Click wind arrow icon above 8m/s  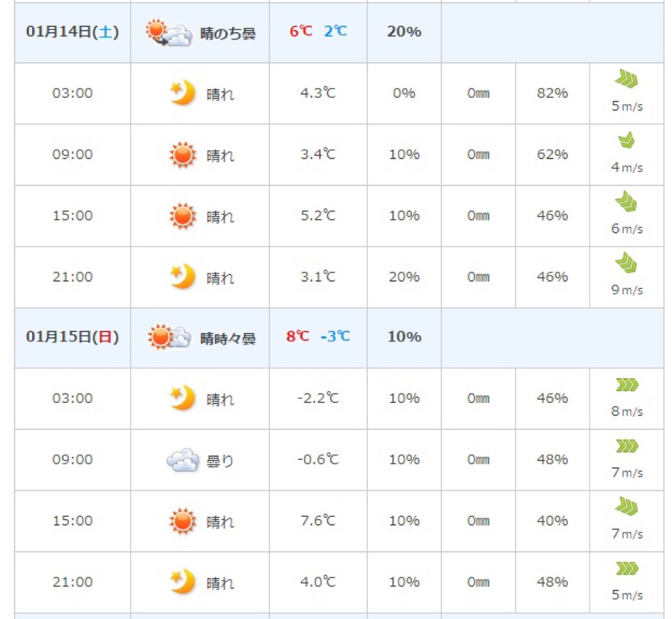point(627,385)
